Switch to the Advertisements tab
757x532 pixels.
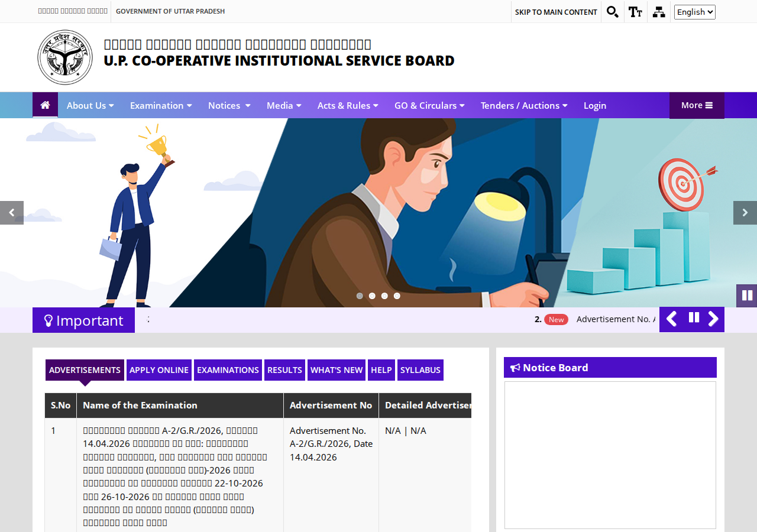[85, 370]
